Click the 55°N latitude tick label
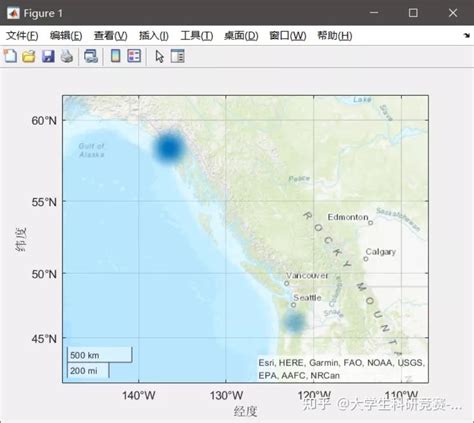Image resolution: width=474 pixels, height=423 pixels. point(44,202)
